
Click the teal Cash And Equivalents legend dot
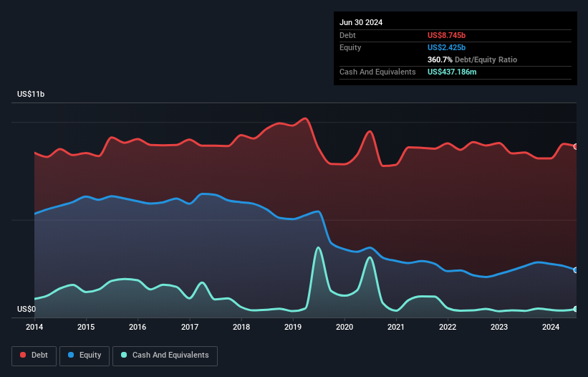(x=124, y=355)
